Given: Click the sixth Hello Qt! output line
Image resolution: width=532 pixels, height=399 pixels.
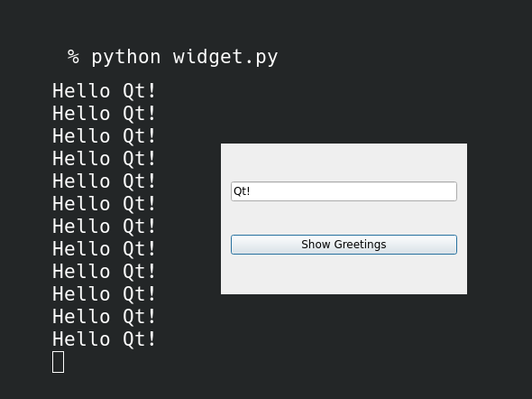Looking at the screenshot, I should (104, 204).
